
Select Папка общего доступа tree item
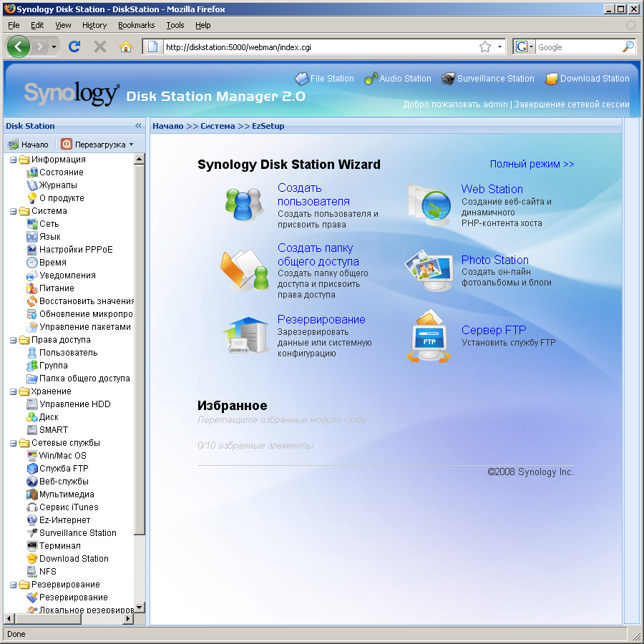(84, 379)
